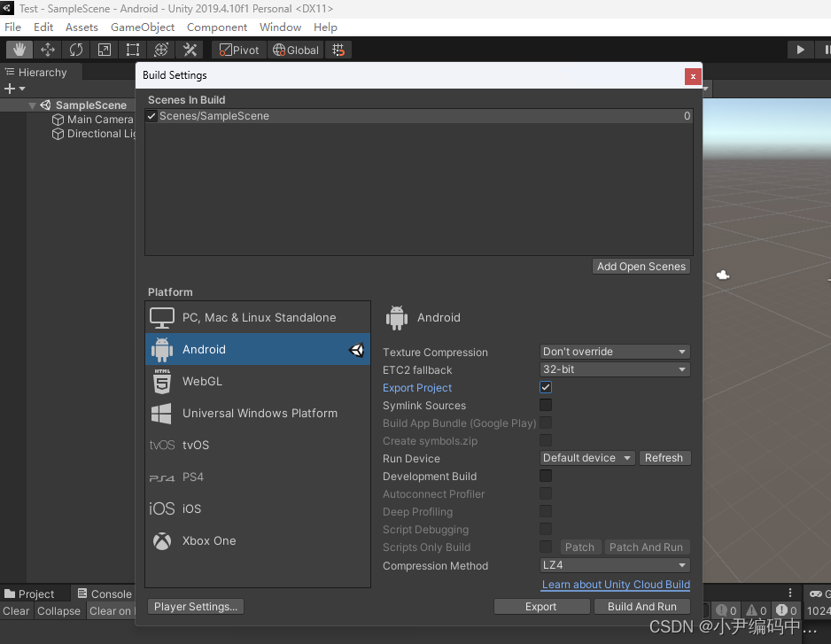Toggle Pivot handle position
Image resolution: width=831 pixels, height=644 pixels.
[239, 50]
